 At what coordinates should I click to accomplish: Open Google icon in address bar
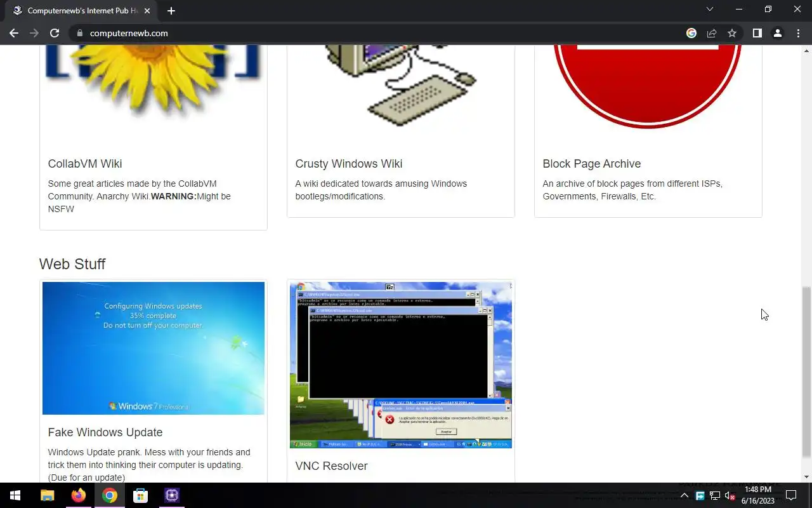[x=691, y=33]
